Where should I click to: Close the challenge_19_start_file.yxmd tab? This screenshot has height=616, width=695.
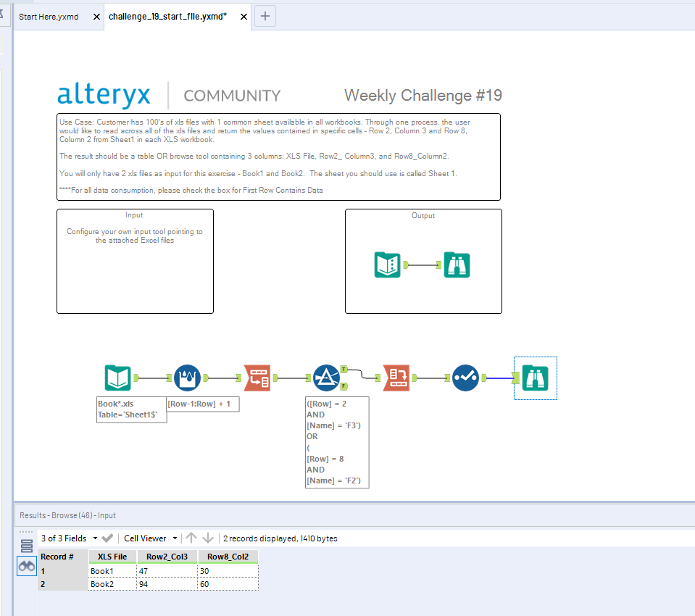click(x=244, y=17)
